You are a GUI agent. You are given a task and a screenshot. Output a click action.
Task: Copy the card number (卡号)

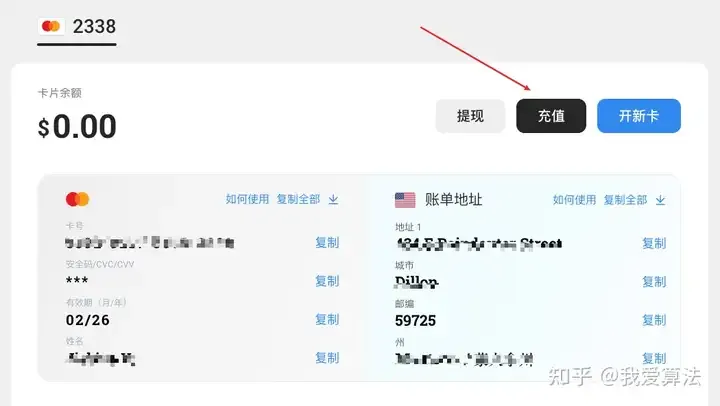327,243
